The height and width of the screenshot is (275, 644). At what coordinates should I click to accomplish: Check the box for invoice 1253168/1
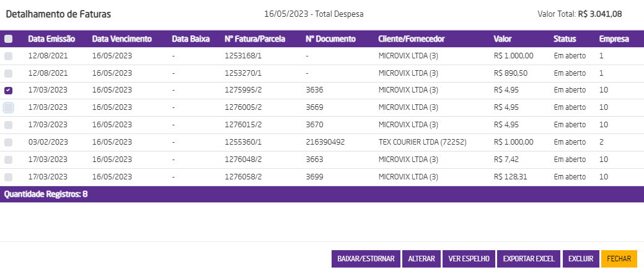coord(8,56)
